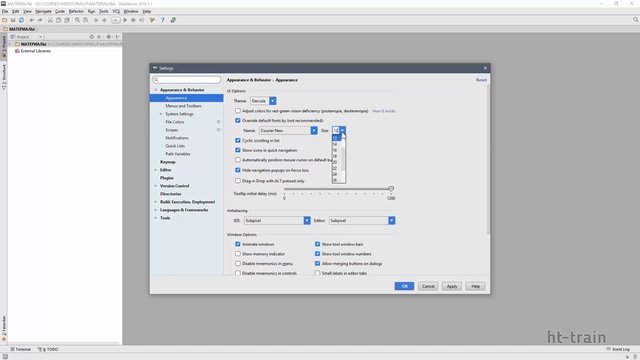Viewport: 640px width, 360px height.
Task: Click the Paste toolbar icon
Action: coord(67,20)
